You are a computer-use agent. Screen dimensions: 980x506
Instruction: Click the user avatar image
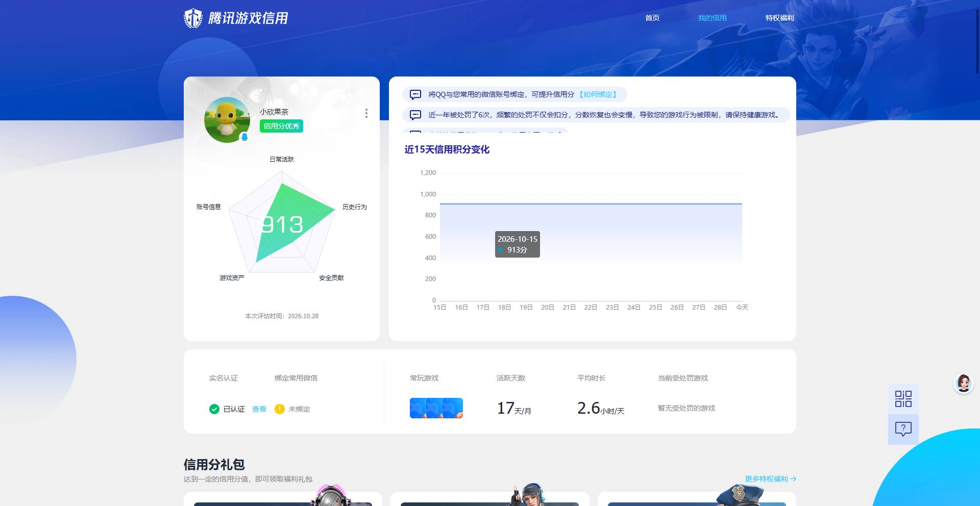click(x=227, y=120)
